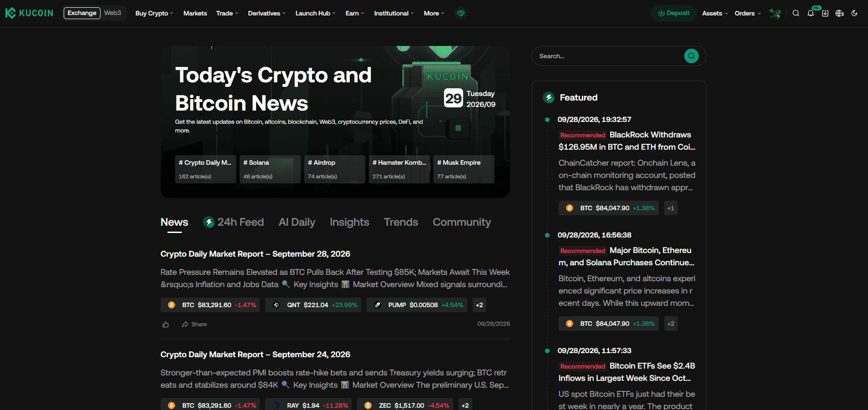This screenshot has height=410, width=868.
Task: Click the Deposit button
Action: pyautogui.click(x=674, y=13)
